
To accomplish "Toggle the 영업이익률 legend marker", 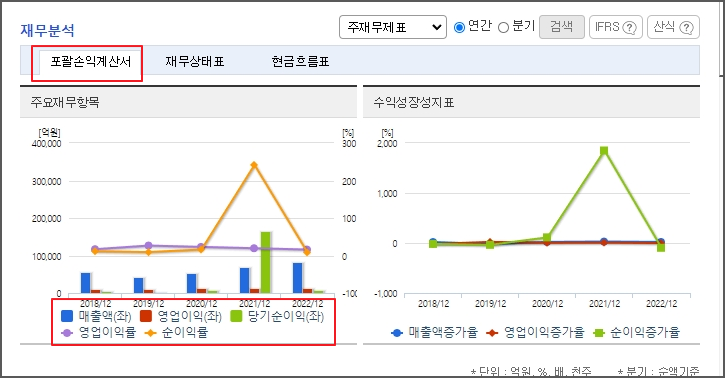I will pos(68,333).
